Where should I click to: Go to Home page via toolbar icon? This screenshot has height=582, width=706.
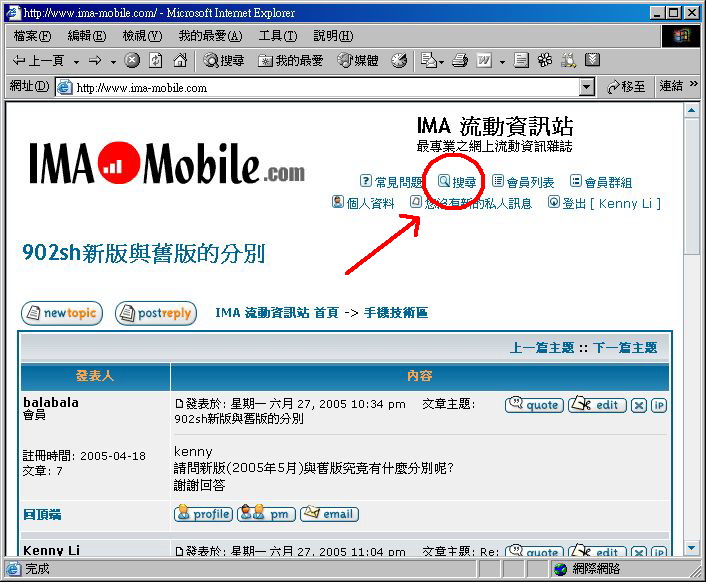click(180, 61)
